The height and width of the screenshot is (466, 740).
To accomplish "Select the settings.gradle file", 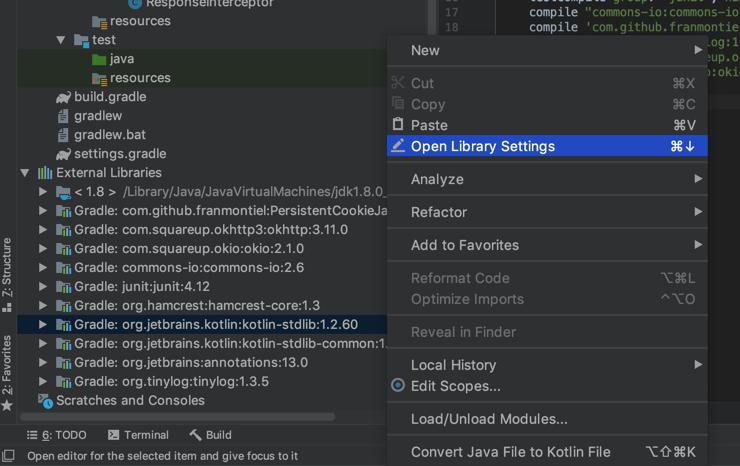I will tap(120, 154).
